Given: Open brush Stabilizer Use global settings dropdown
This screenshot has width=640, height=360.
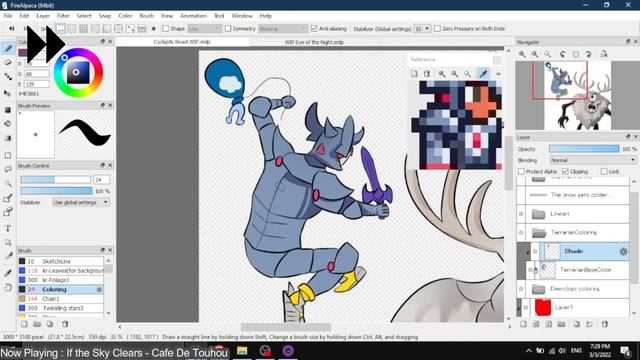Looking at the screenshot, I should click(x=81, y=202).
